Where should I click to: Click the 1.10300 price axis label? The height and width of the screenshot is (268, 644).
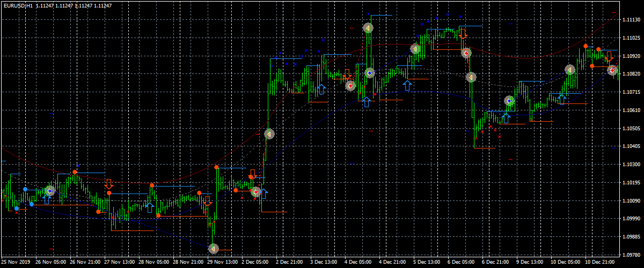tap(630, 165)
